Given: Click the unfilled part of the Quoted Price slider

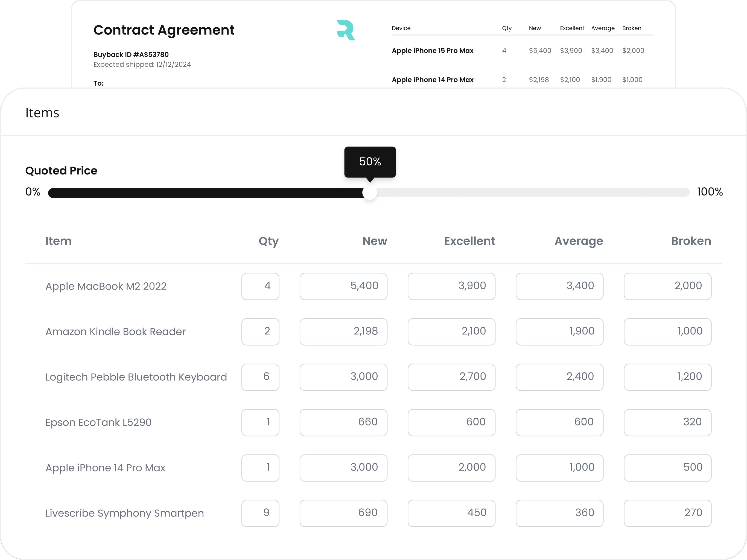Looking at the screenshot, I should (533, 192).
